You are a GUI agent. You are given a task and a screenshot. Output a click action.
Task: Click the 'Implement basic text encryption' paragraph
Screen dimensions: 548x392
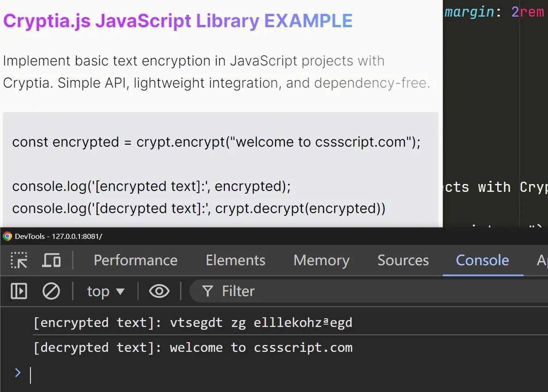[217, 72]
